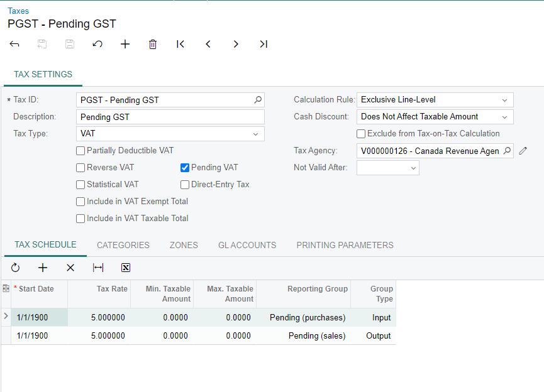Click the Save disk icon

(70, 44)
